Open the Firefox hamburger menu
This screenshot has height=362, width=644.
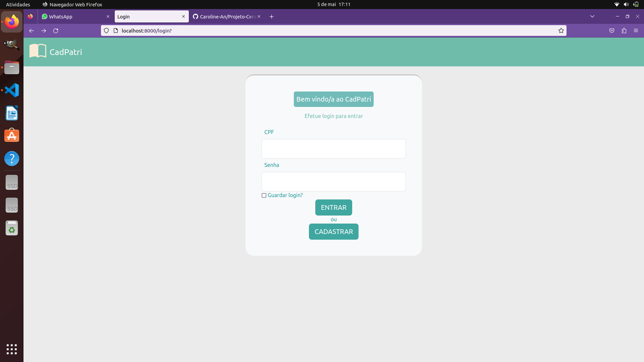[636, 31]
